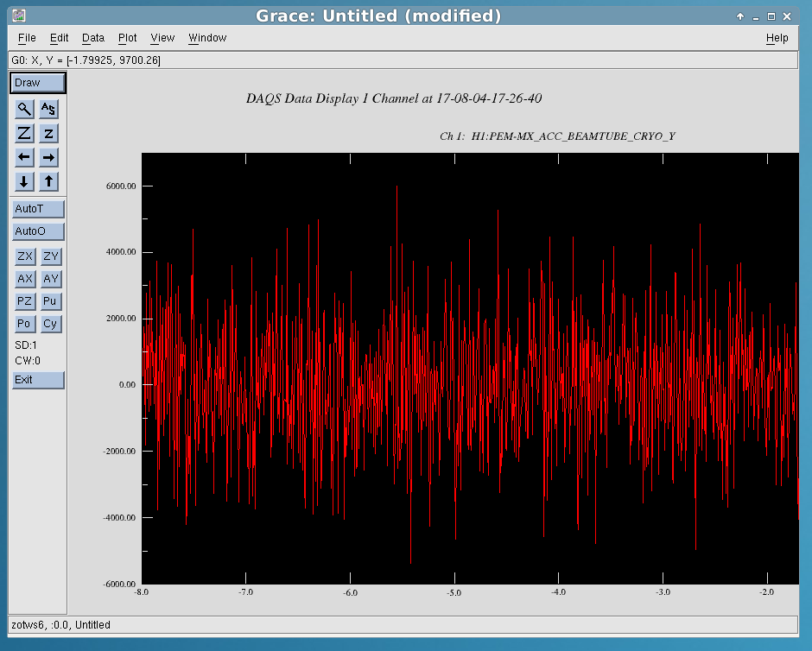Click the X-axis label -6.0
The image size is (812, 651).
pyautogui.click(x=351, y=592)
